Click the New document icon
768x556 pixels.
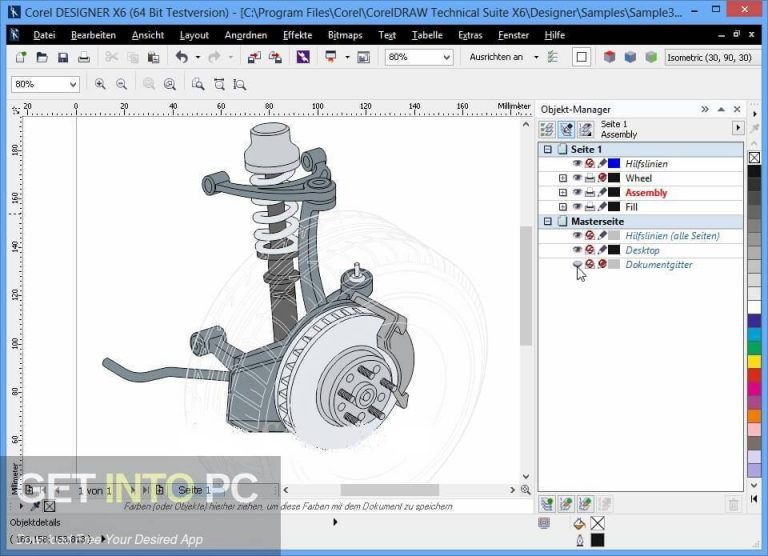[x=21, y=57]
